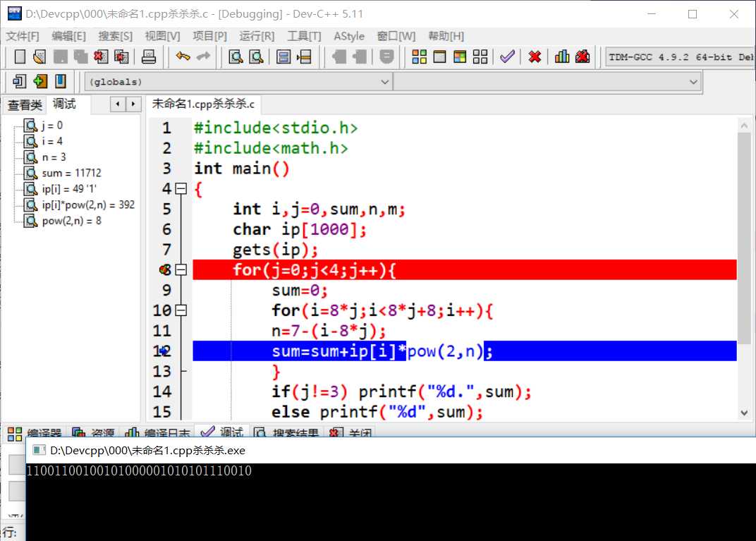
Task: Open the 工具[T] menu
Action: point(304,36)
